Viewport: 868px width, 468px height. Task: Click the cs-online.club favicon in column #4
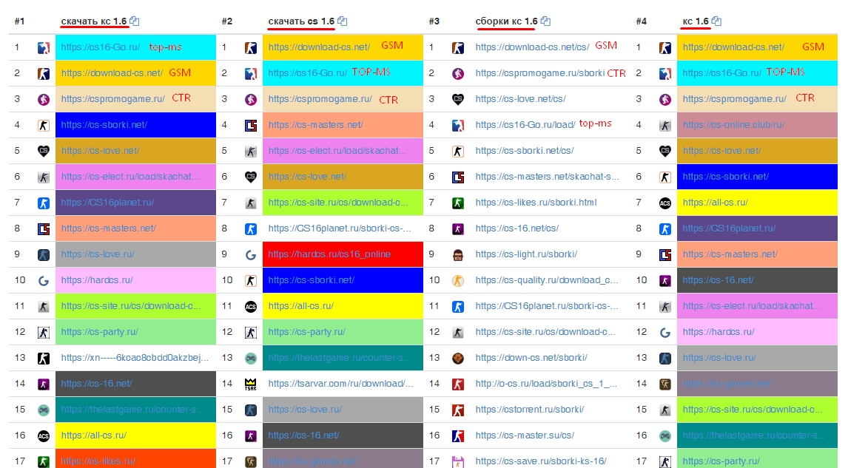665,126
